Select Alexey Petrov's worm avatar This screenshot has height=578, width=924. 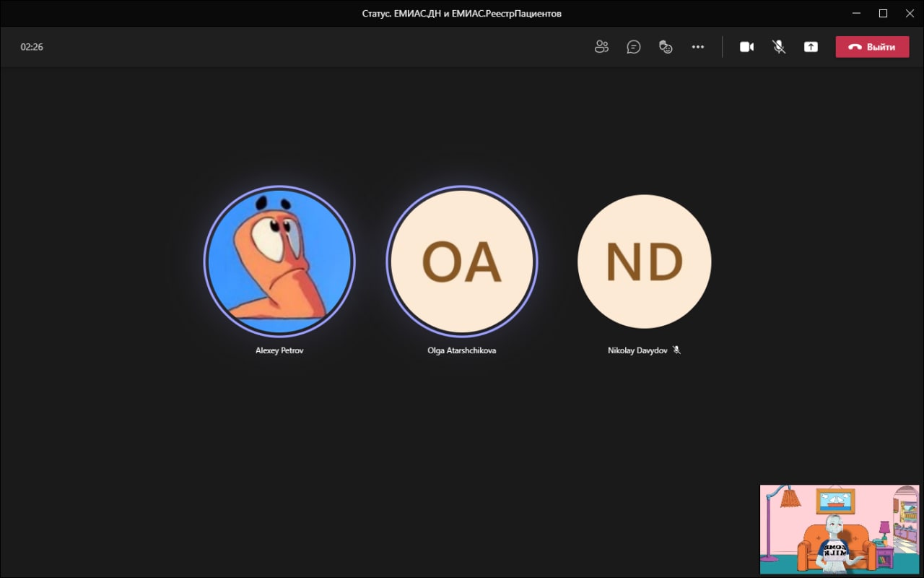pos(279,261)
